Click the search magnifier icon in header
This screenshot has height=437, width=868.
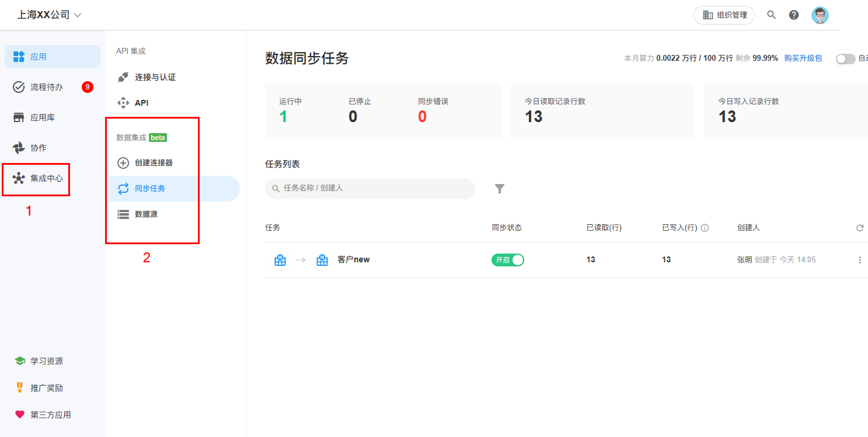(x=771, y=15)
